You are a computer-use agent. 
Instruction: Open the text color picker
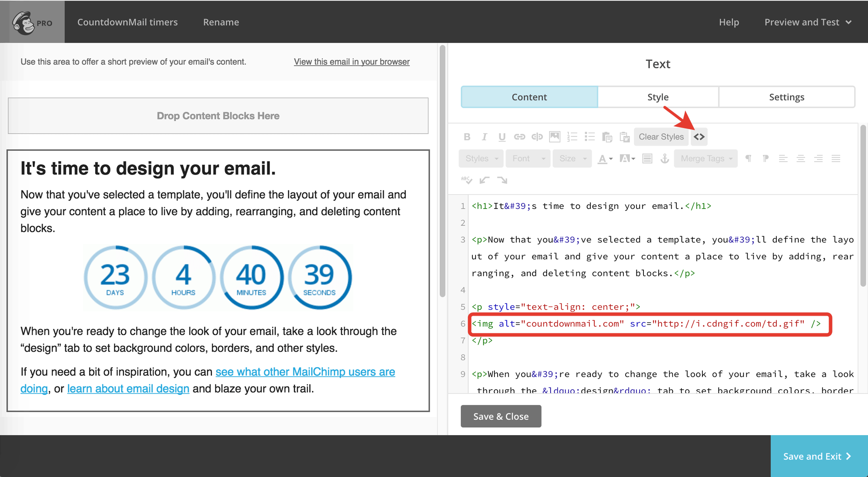point(603,159)
